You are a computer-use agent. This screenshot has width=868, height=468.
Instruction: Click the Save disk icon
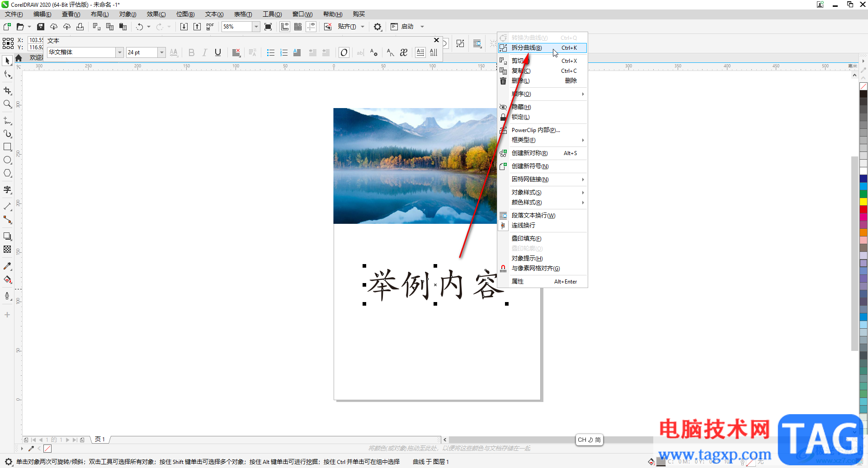[x=41, y=27]
